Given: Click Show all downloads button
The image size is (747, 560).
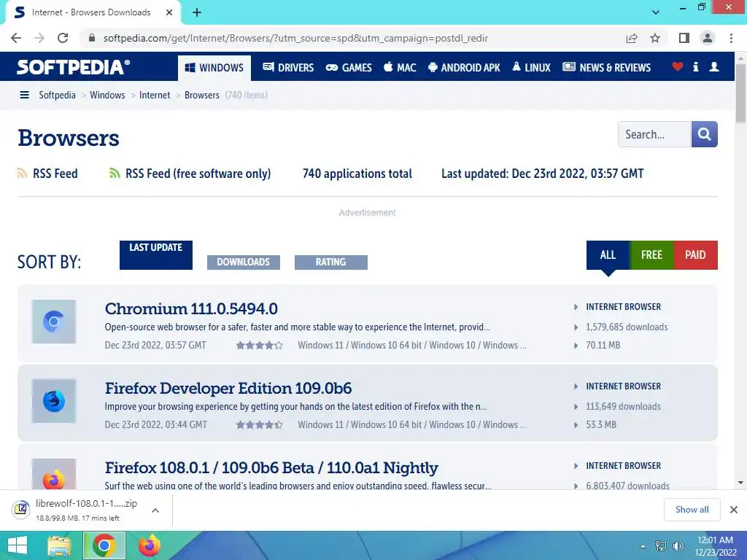Looking at the screenshot, I should coord(692,510).
